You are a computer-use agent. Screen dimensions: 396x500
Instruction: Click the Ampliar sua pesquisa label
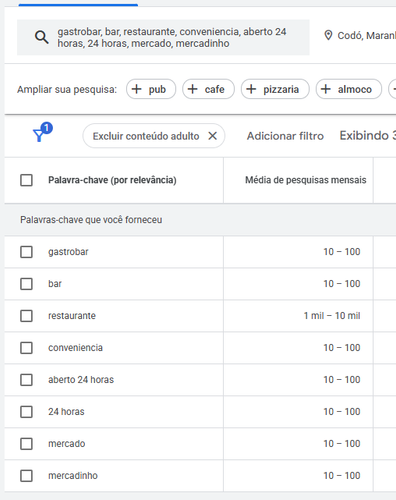[67, 89]
